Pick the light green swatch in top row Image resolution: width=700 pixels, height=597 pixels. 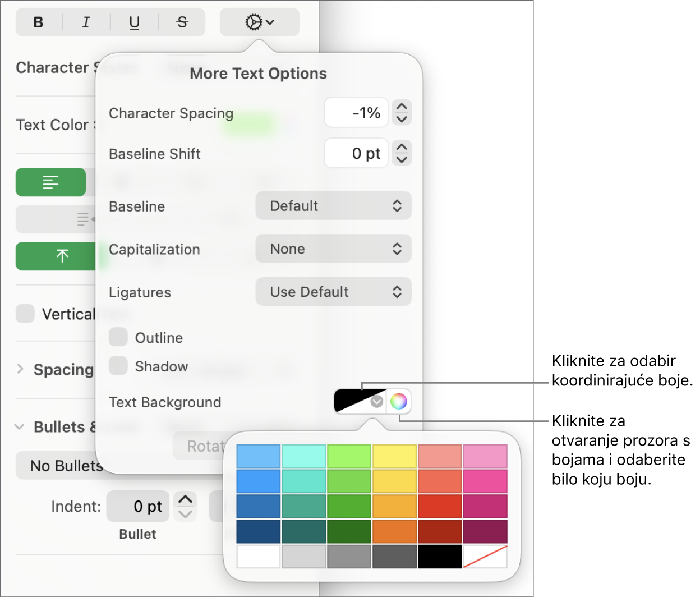click(349, 456)
